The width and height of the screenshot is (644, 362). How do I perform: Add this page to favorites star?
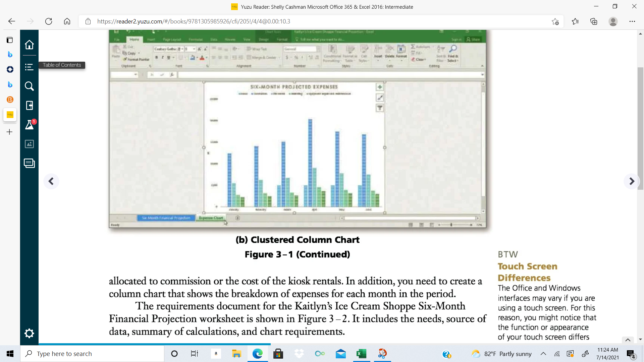point(555,22)
